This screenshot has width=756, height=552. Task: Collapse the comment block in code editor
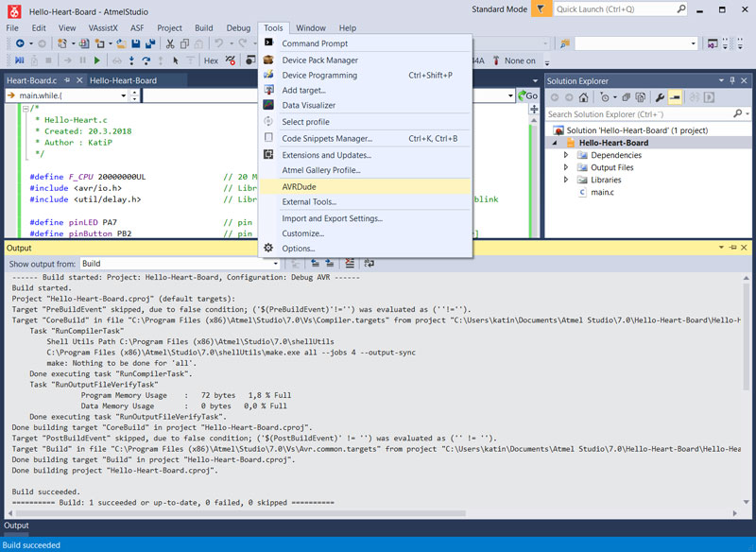26,109
